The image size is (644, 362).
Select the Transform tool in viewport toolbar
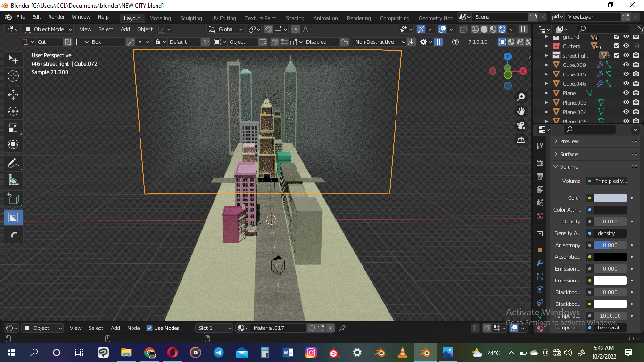click(13, 144)
